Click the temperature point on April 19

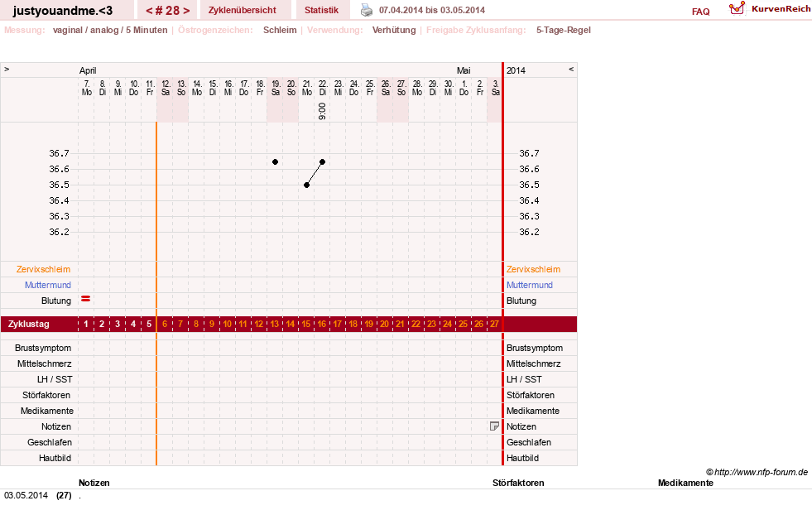click(276, 162)
